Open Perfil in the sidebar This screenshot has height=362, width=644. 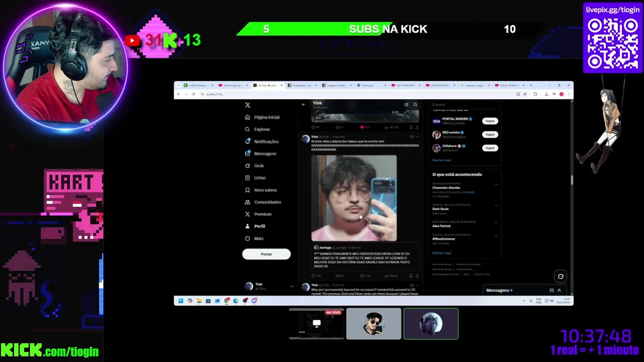point(255,226)
